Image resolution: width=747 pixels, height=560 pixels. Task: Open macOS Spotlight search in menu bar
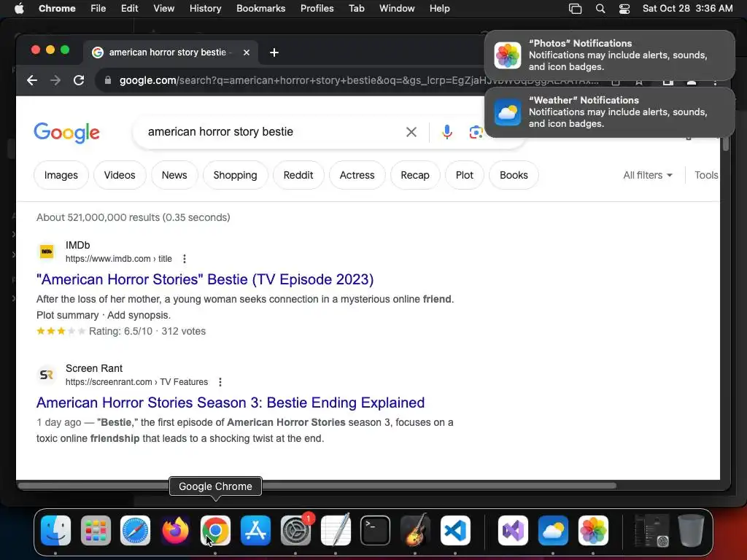pos(600,9)
